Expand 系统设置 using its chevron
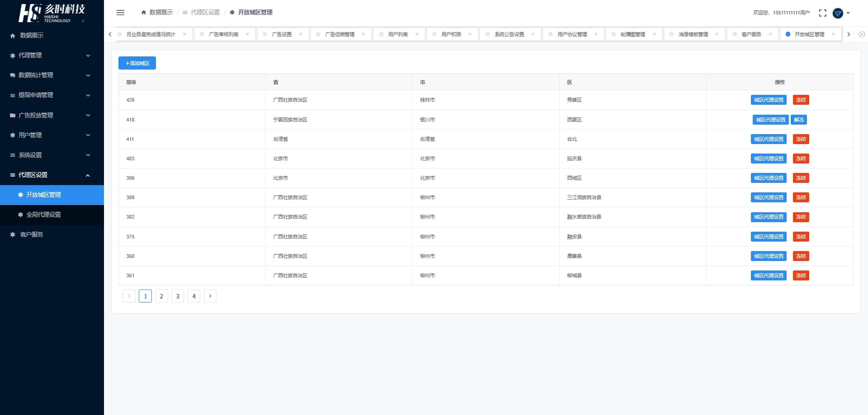The image size is (868, 415). [x=88, y=155]
